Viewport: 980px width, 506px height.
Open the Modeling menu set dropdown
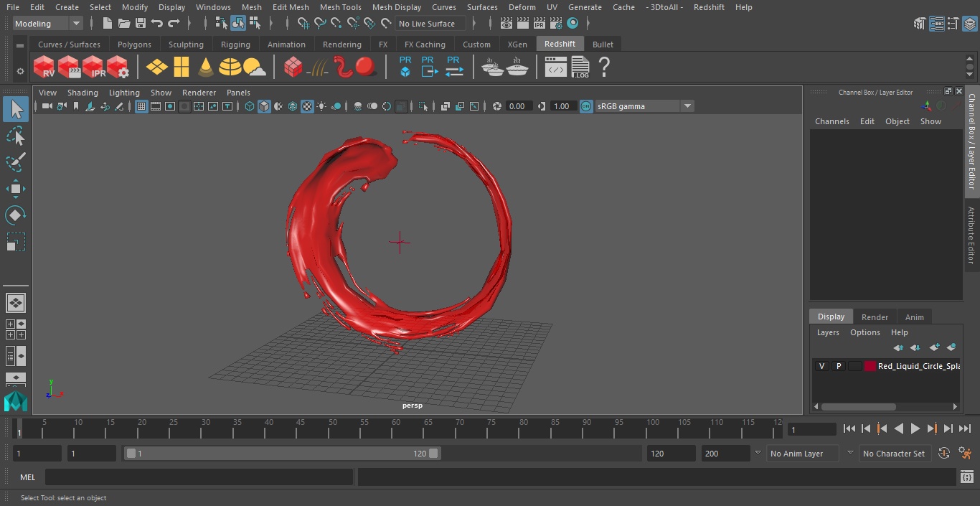coord(47,24)
